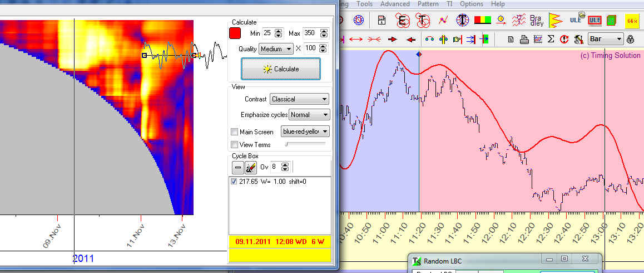This screenshot has height=273, width=644.
Task: Open the Quality Medium dropdown
Action: tap(276, 49)
